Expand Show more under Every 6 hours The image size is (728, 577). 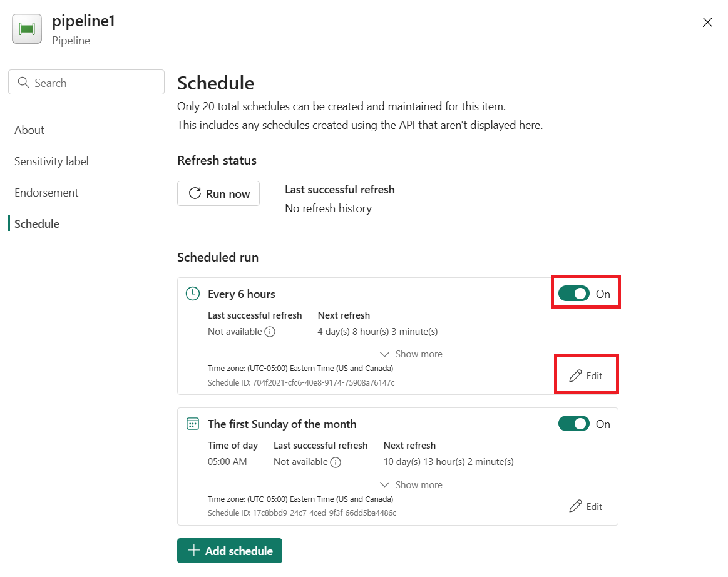click(x=411, y=354)
